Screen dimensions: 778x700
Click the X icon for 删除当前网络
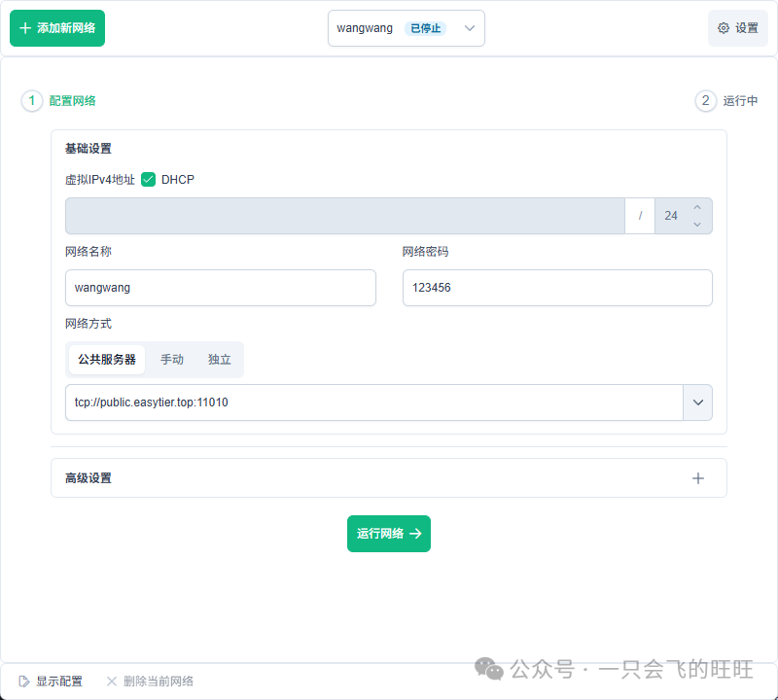(x=112, y=682)
